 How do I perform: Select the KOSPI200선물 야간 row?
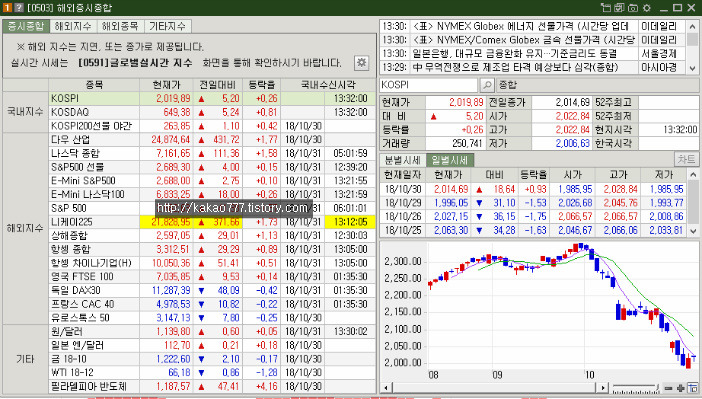point(212,126)
